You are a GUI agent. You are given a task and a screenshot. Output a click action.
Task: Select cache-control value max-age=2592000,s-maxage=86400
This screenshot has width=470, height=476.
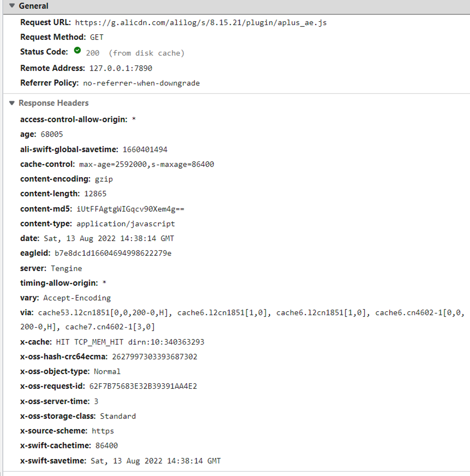click(x=147, y=164)
